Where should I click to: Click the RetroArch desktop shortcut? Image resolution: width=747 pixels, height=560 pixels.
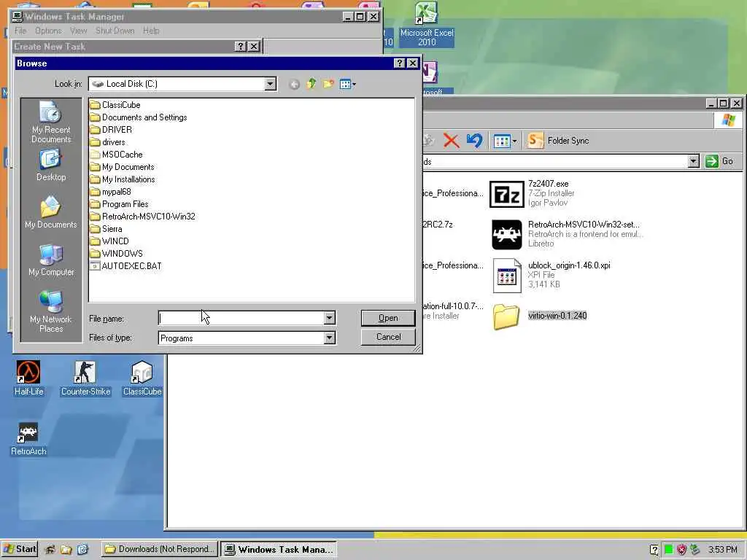coord(28,439)
